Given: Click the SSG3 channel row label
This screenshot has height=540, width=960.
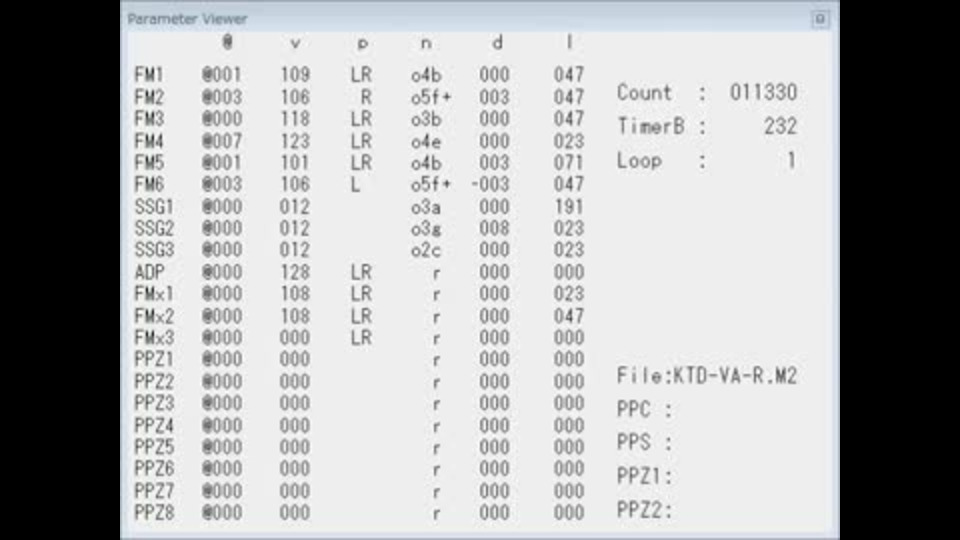Looking at the screenshot, I should click(154, 249).
